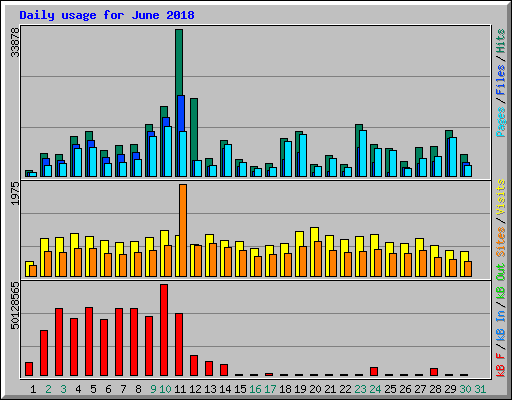512x400 pixels.
Task: Click day label "4" on the axis
Action: coord(78,389)
